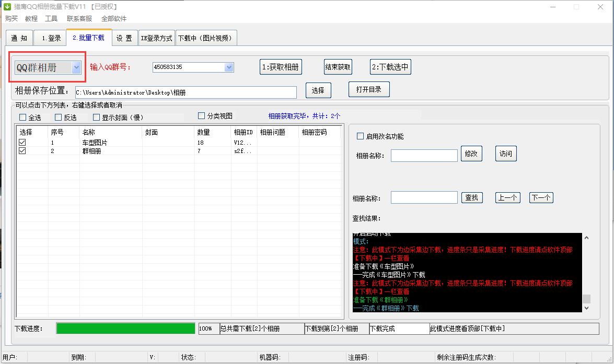Click the 修改 button
This screenshot has height=364, width=614.
click(471, 154)
